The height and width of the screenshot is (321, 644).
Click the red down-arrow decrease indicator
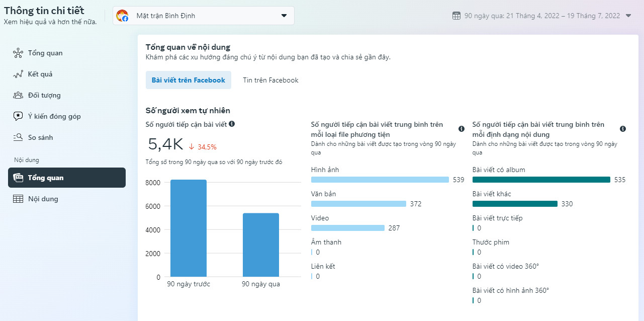coord(192,147)
